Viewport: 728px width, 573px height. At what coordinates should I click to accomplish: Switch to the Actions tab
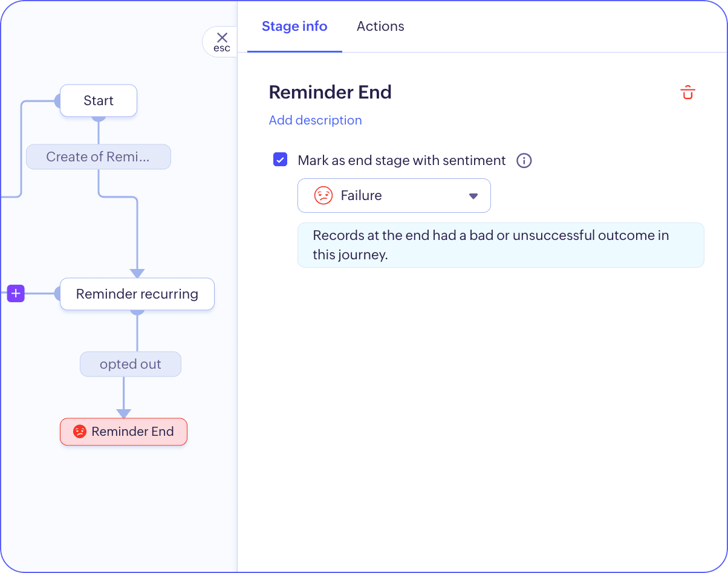[x=380, y=27]
